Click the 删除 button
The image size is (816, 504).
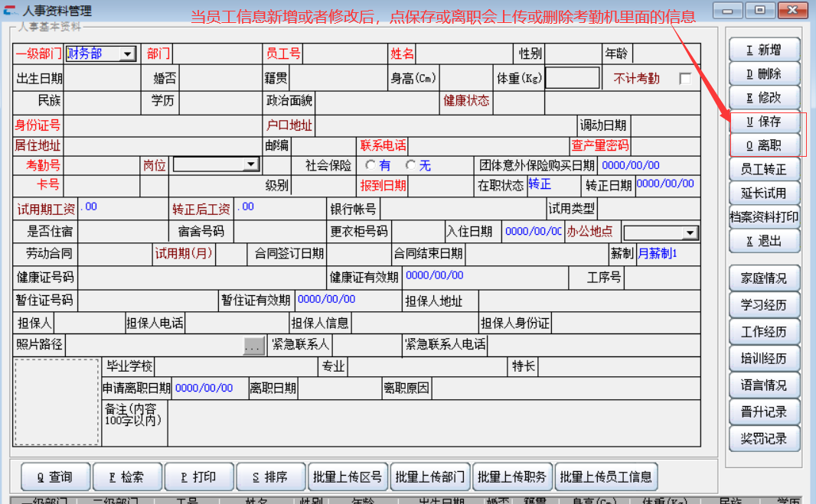coord(764,74)
